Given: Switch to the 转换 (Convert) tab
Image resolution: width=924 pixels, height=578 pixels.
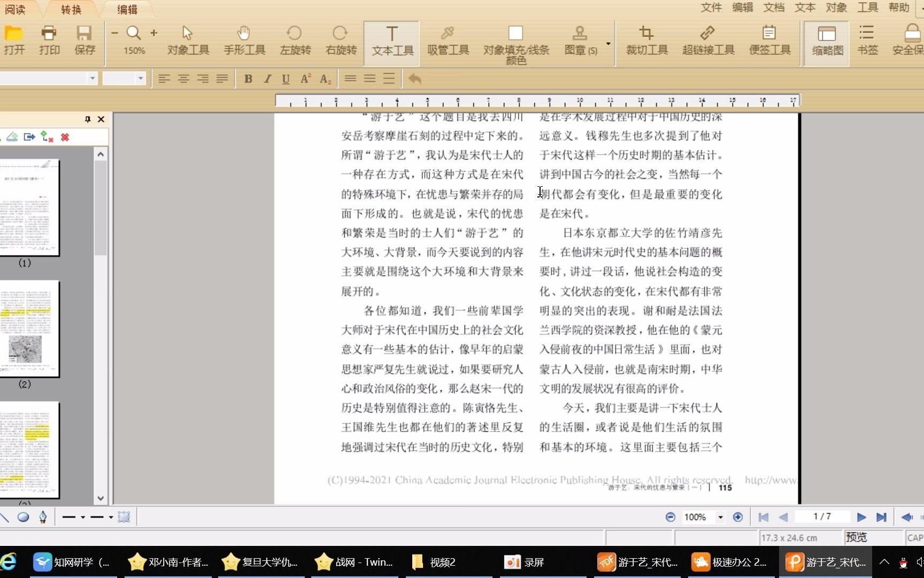Looking at the screenshot, I should click(x=71, y=9).
